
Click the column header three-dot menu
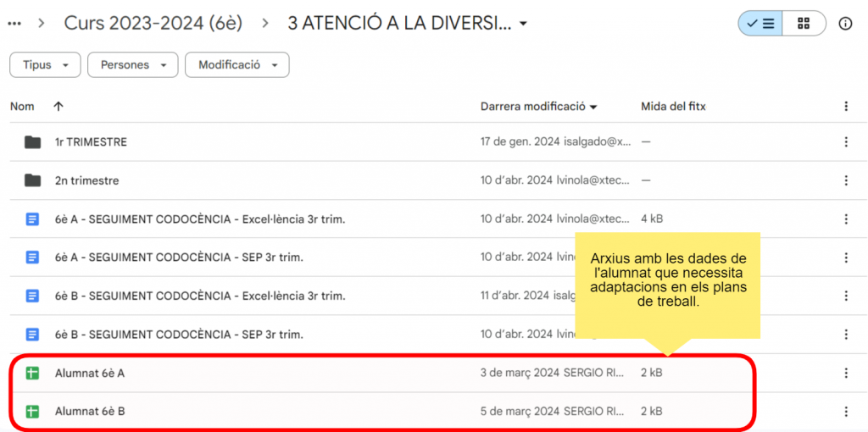tap(845, 107)
